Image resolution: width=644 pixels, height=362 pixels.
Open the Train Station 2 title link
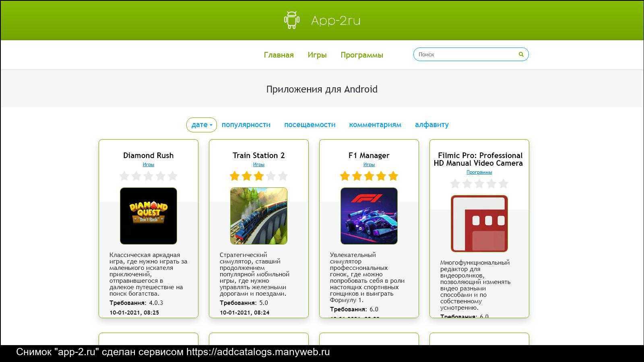tap(259, 155)
